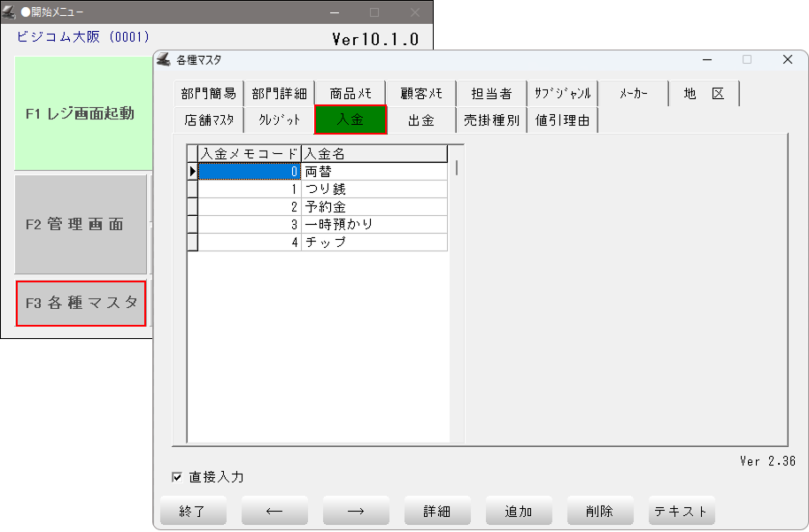Click the 入金名 column header

(x=374, y=154)
